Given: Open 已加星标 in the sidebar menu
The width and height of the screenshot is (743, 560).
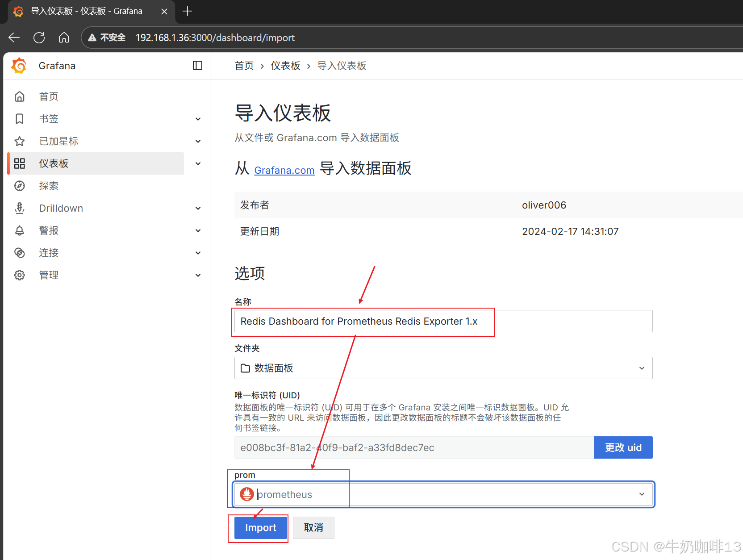Looking at the screenshot, I should pyautogui.click(x=58, y=141).
